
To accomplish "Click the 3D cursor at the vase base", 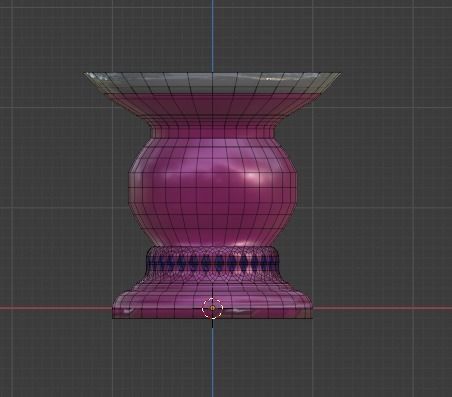I will pos(212,308).
